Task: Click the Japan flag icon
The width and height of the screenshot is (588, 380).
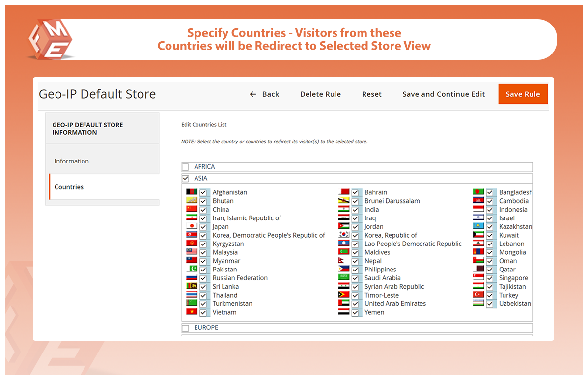Action: (x=192, y=226)
